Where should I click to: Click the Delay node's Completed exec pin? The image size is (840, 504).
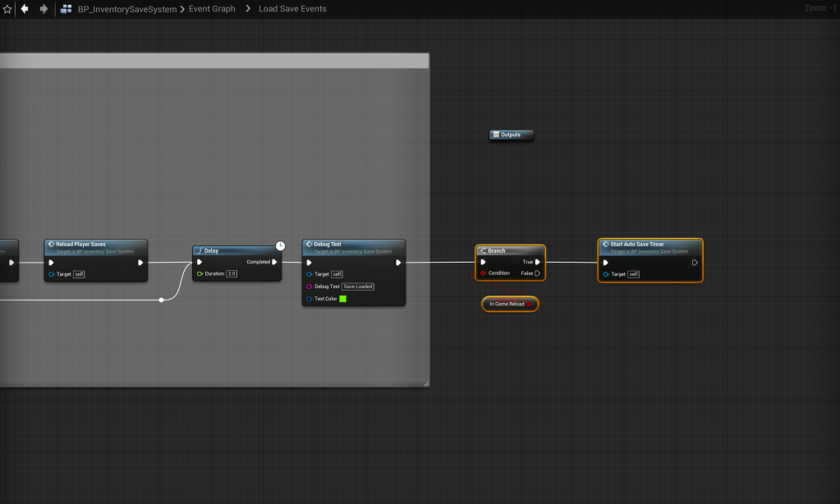click(275, 262)
